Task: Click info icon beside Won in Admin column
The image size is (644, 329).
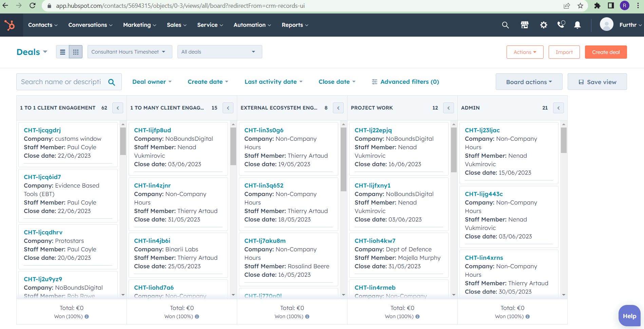Action: click(x=528, y=316)
